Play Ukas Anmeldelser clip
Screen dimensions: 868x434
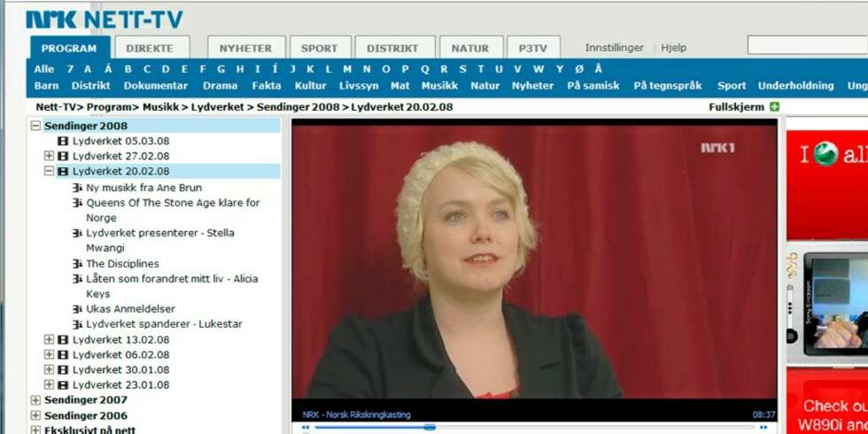pyautogui.click(x=130, y=309)
